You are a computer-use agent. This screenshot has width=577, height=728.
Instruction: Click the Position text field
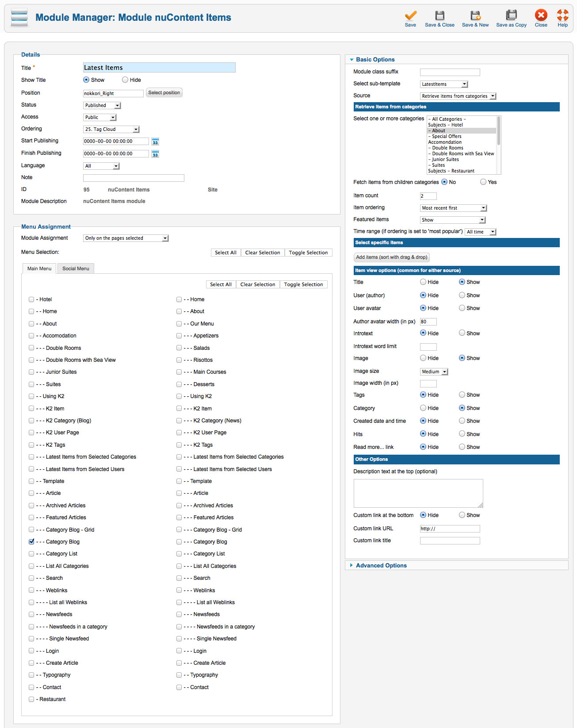coord(113,93)
